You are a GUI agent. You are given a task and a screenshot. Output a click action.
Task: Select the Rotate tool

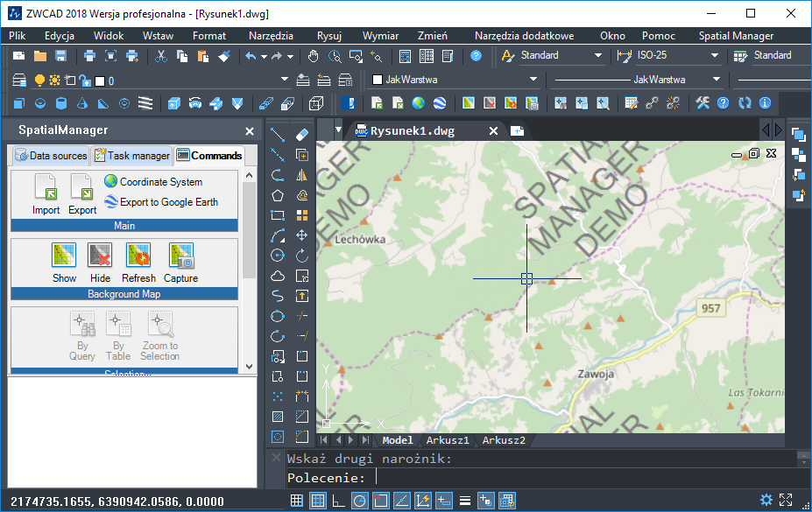pos(302,256)
